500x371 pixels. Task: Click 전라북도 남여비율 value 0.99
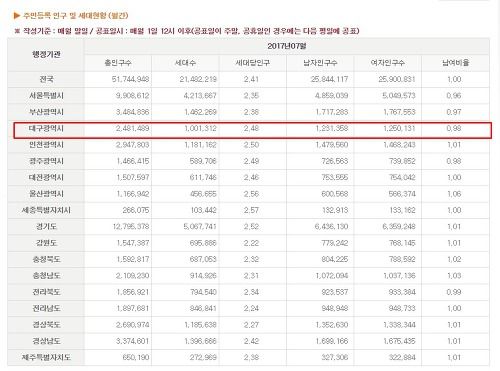point(454,292)
